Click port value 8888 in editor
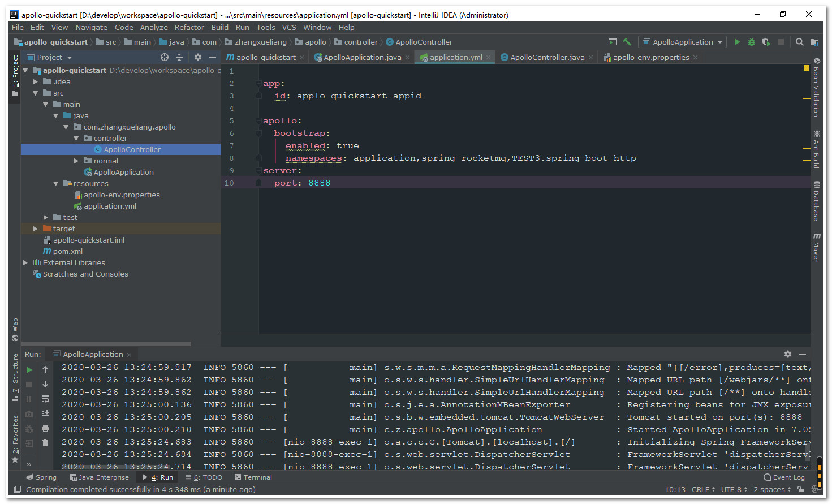The height and width of the screenshot is (504, 832). click(319, 183)
